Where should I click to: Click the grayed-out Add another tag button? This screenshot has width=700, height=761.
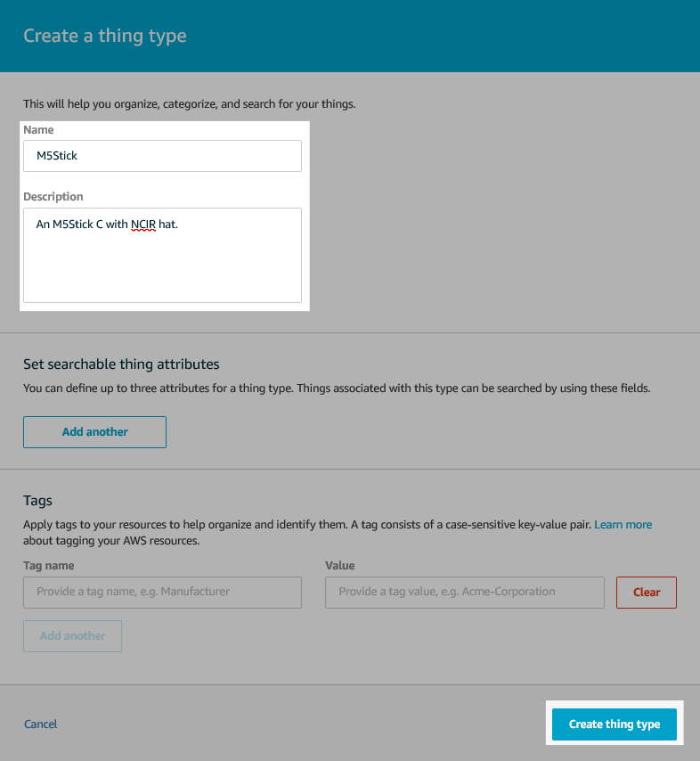pos(72,635)
